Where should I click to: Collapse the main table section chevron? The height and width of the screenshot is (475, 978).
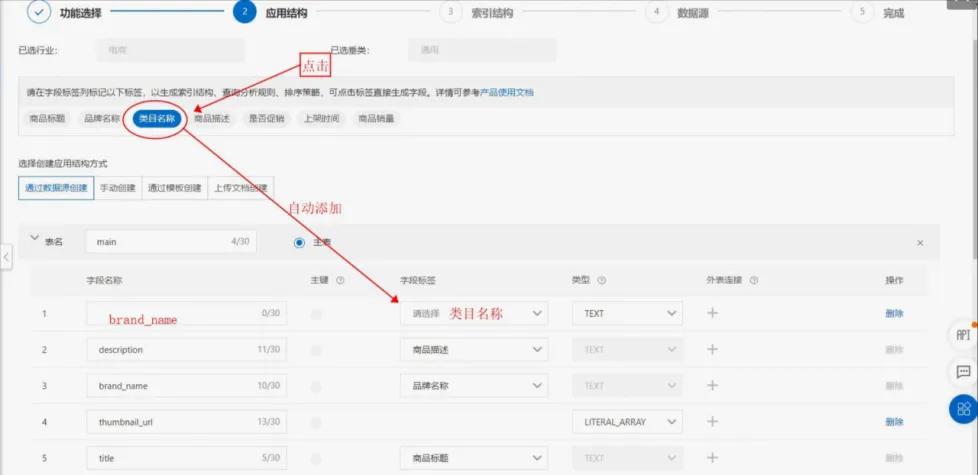tap(34, 238)
